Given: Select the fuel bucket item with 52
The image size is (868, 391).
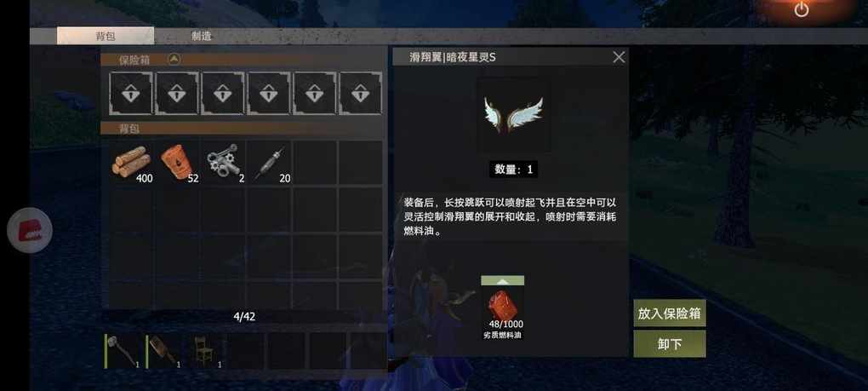Looking at the screenshot, I should 178,162.
